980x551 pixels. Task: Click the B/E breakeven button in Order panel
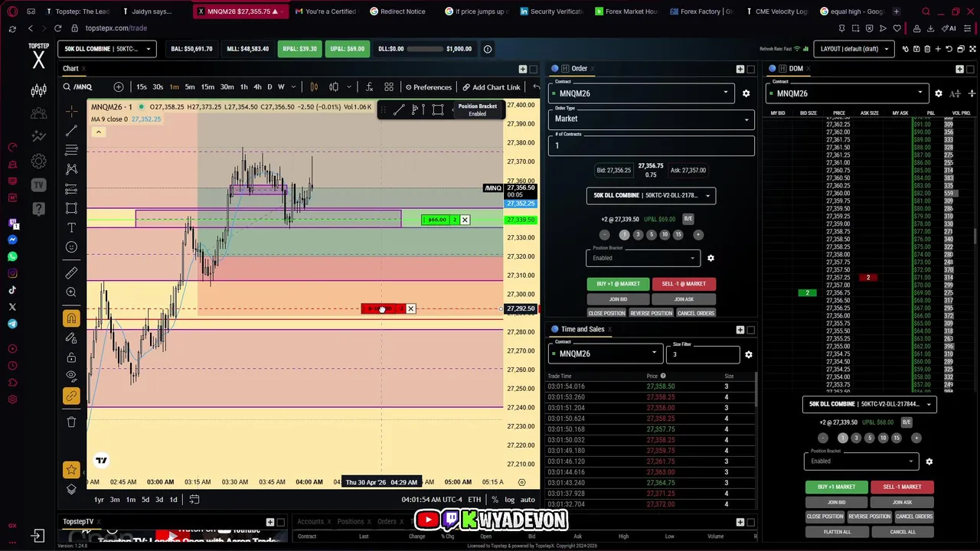click(688, 219)
